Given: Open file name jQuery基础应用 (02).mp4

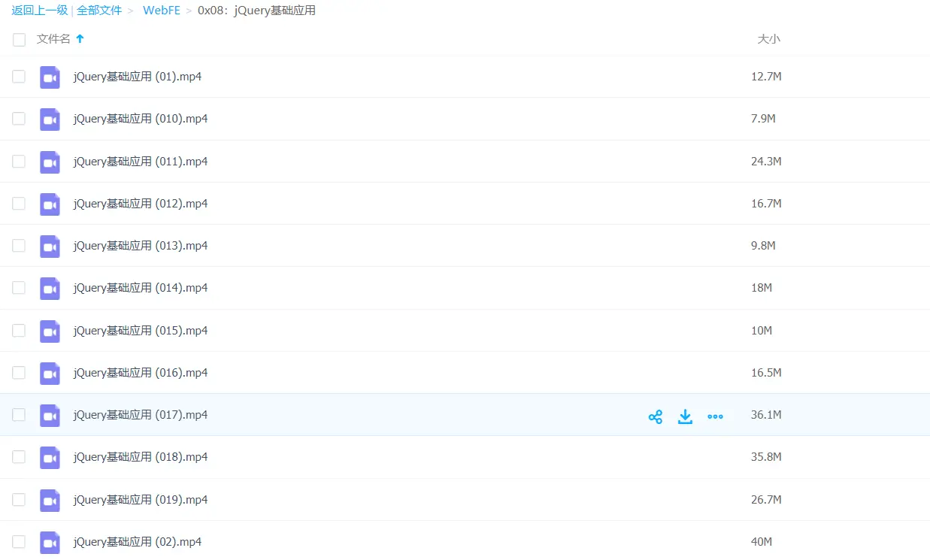Looking at the screenshot, I should pyautogui.click(x=138, y=542).
